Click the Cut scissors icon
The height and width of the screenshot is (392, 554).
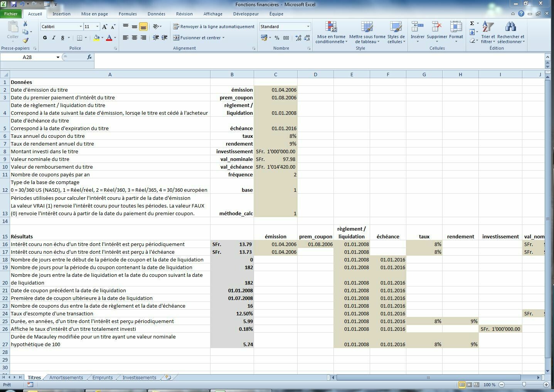pyautogui.click(x=25, y=24)
